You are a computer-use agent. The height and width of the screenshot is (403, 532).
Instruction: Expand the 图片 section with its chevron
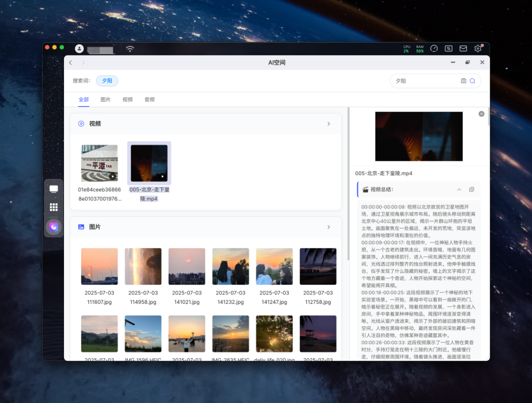(329, 227)
